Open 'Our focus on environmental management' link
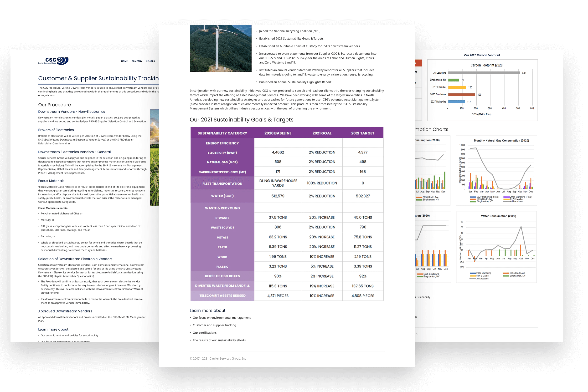The image size is (588, 392). click(x=221, y=318)
